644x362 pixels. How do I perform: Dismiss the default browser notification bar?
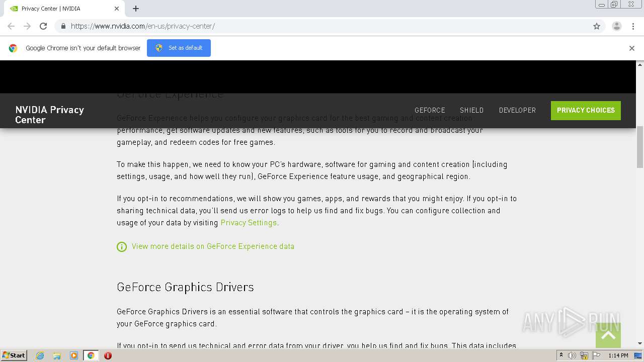(632, 48)
